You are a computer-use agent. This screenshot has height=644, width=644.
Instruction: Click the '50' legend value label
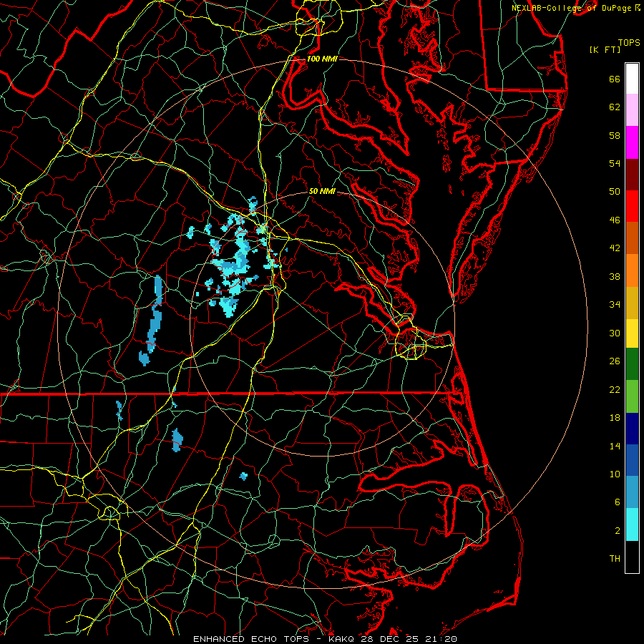[615, 192]
